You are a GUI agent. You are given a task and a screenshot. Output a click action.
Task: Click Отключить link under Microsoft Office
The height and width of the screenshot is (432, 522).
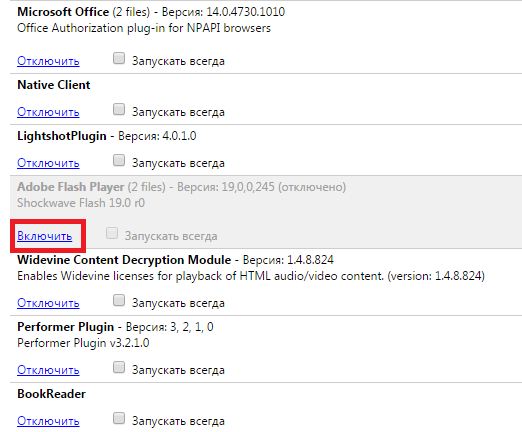click(48, 61)
